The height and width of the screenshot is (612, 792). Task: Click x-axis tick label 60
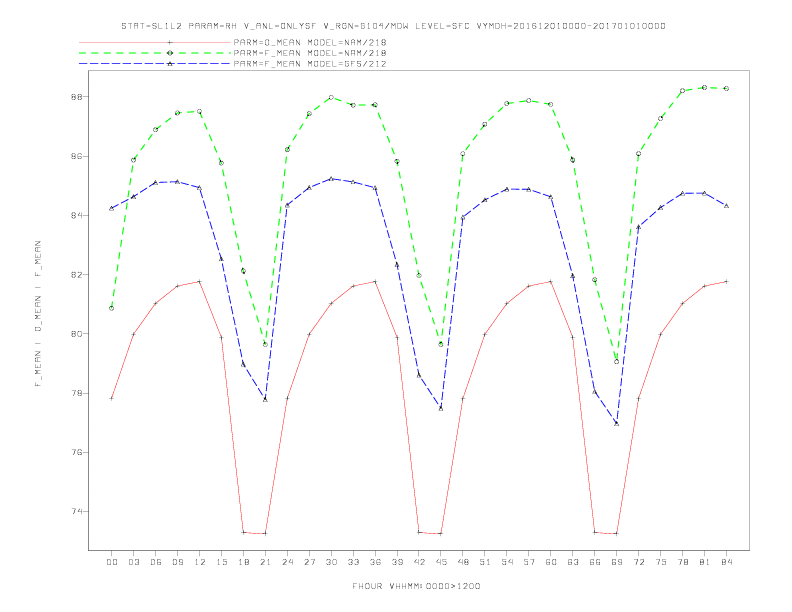pyautogui.click(x=551, y=562)
